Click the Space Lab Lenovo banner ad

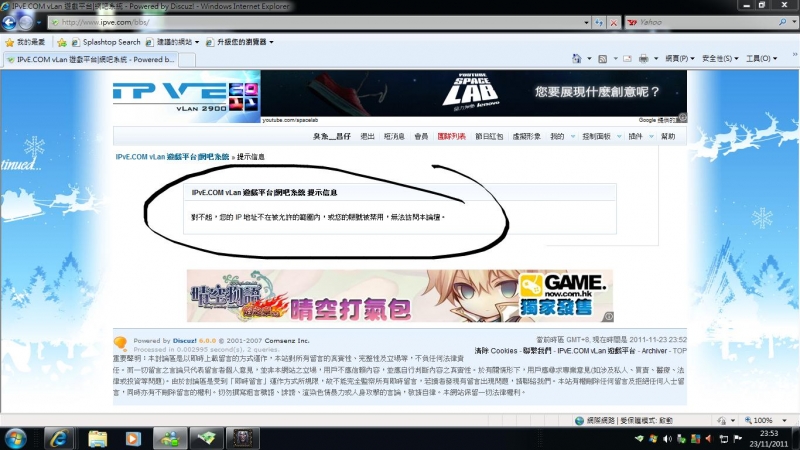(473, 94)
